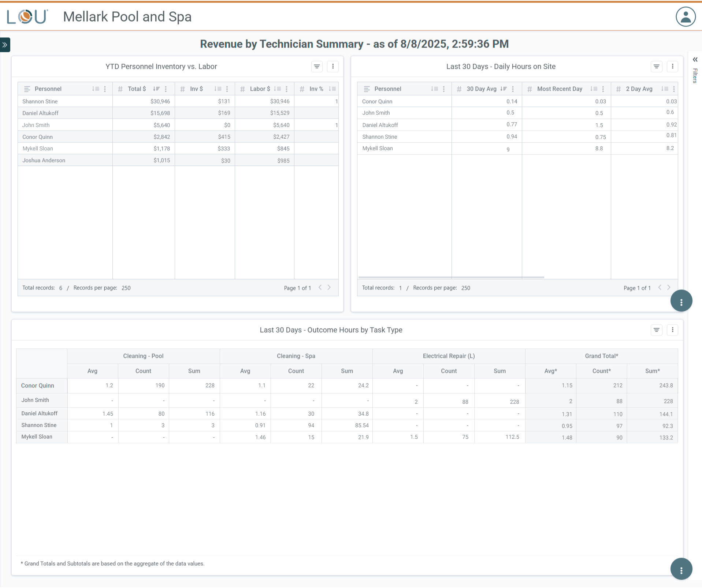The image size is (702, 588).
Task: Open kebab menu of Daily Hours on Site panel
Action: (x=672, y=67)
